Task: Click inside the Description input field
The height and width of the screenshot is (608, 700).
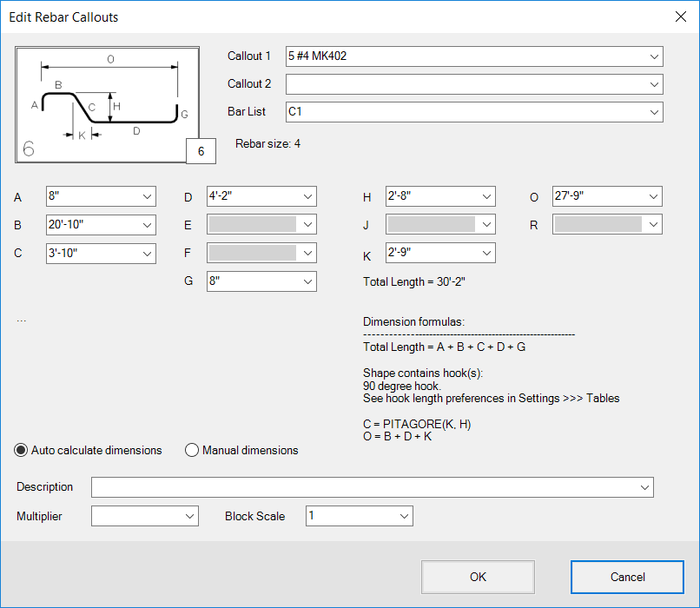Action: (373, 487)
